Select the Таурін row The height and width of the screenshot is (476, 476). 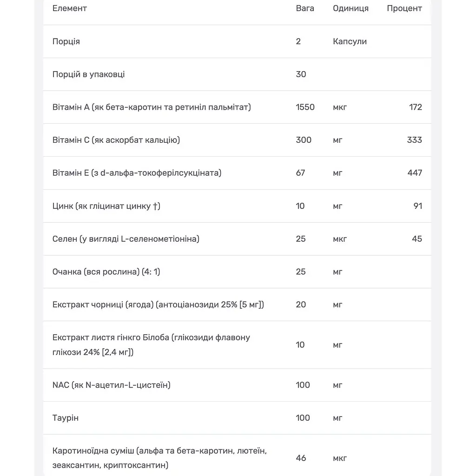pyautogui.click(x=237, y=418)
